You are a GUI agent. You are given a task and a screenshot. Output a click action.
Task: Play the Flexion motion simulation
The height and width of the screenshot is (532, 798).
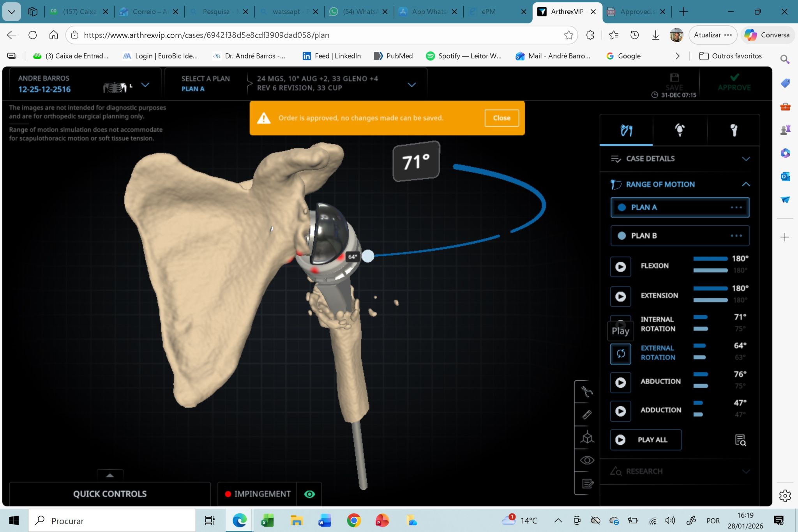click(620, 267)
